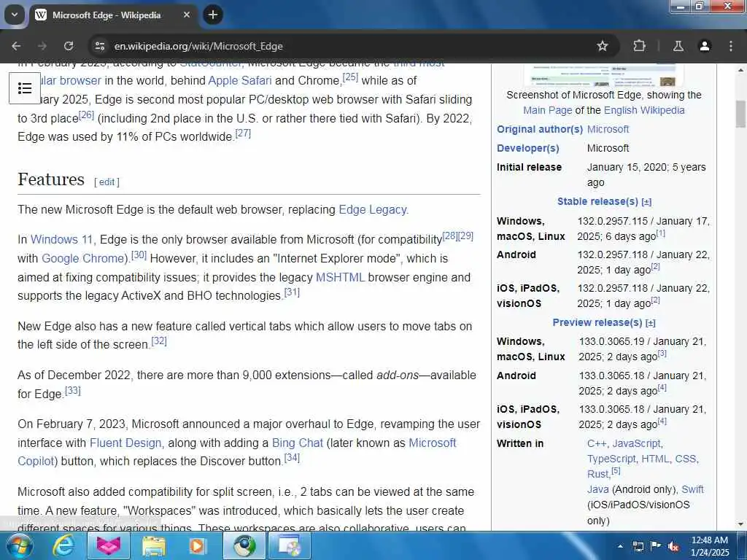Open the English Wikipedia link
Screen dimensions: 747x560
pos(644,110)
